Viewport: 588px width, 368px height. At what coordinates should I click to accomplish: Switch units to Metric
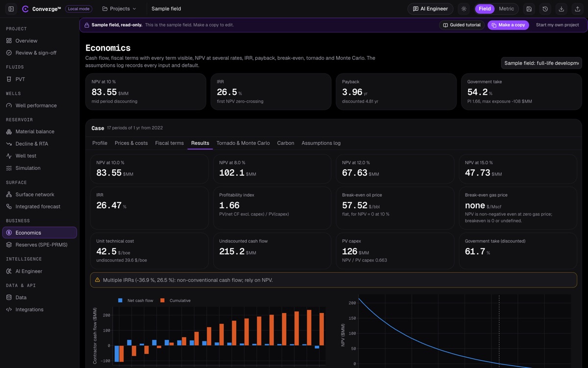coord(506,9)
